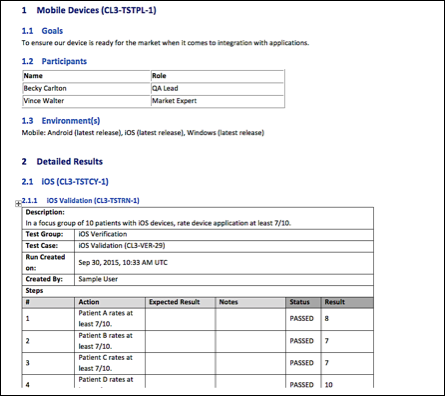
Task: Click the goals sentence about market readiness
Action: click(x=165, y=43)
